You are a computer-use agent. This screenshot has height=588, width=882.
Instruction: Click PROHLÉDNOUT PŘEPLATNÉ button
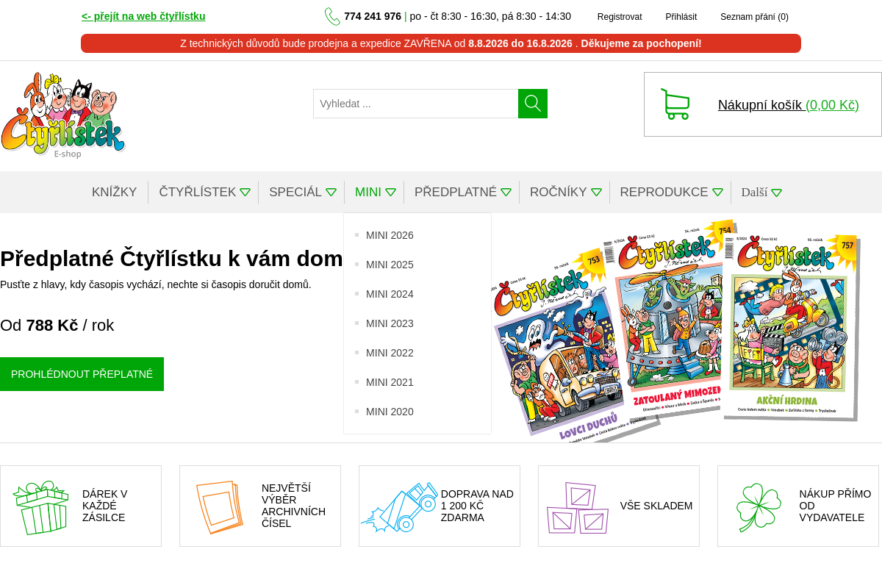pos(82,374)
